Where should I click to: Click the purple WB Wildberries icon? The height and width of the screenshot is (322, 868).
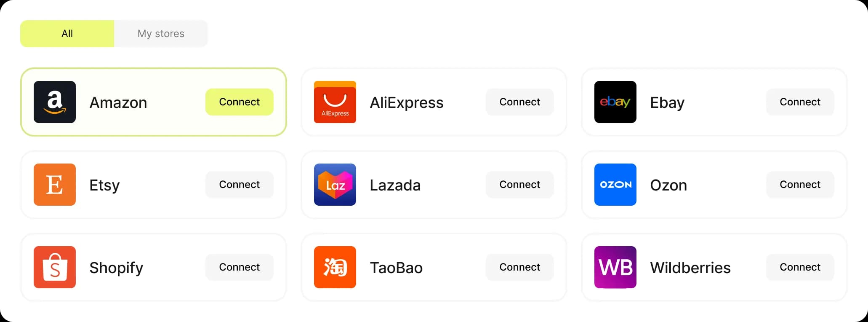tap(615, 267)
